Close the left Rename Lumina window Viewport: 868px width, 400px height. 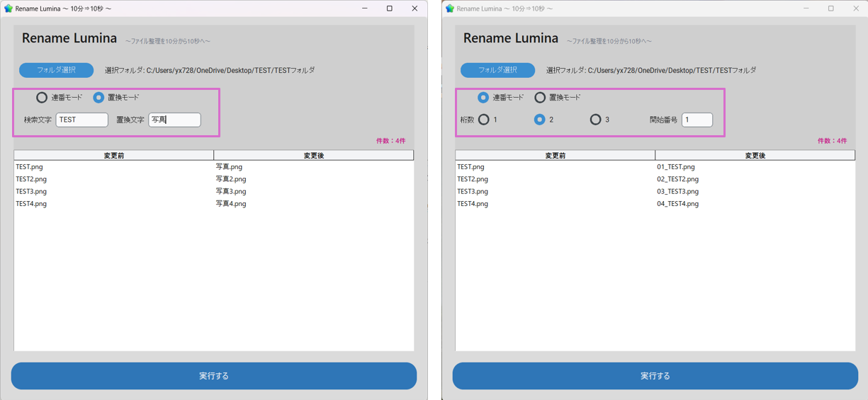(415, 8)
